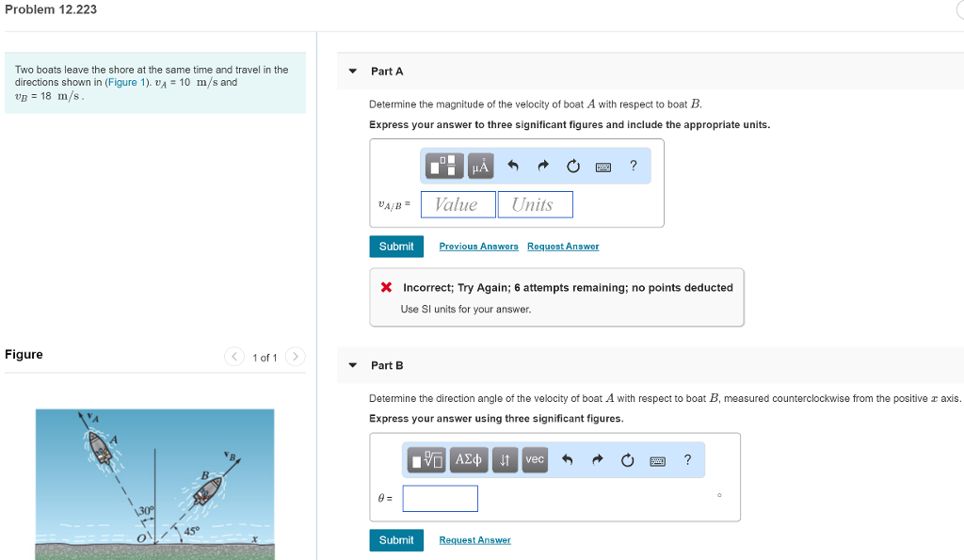Open the Part A templates button

click(x=446, y=167)
